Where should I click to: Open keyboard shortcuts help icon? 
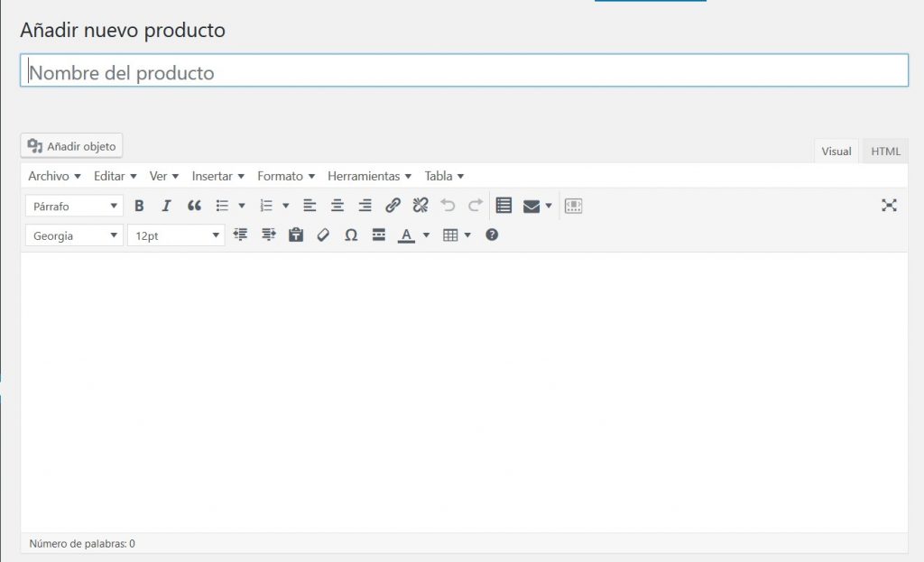point(492,235)
